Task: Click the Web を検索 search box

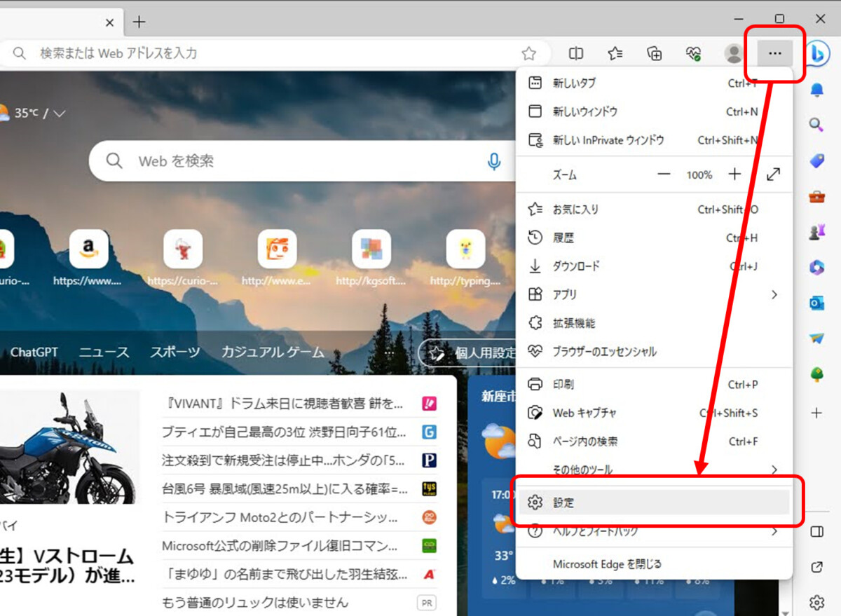Action: [x=303, y=161]
